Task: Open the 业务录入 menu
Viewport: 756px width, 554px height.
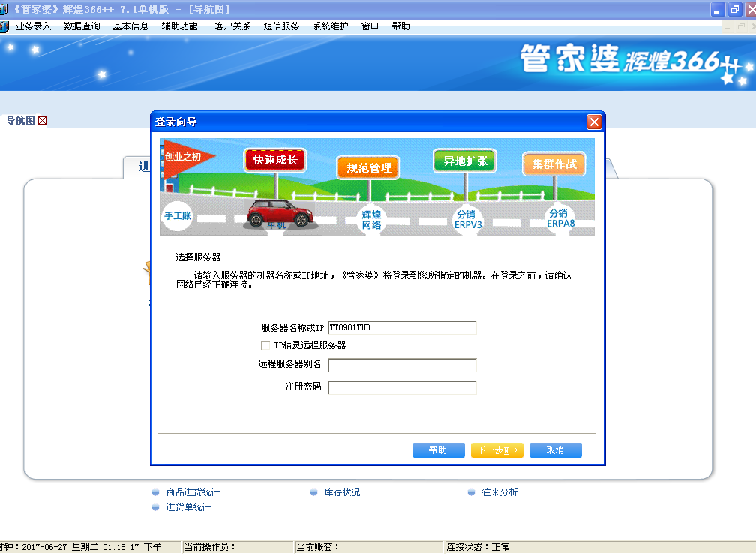Action: click(33, 26)
